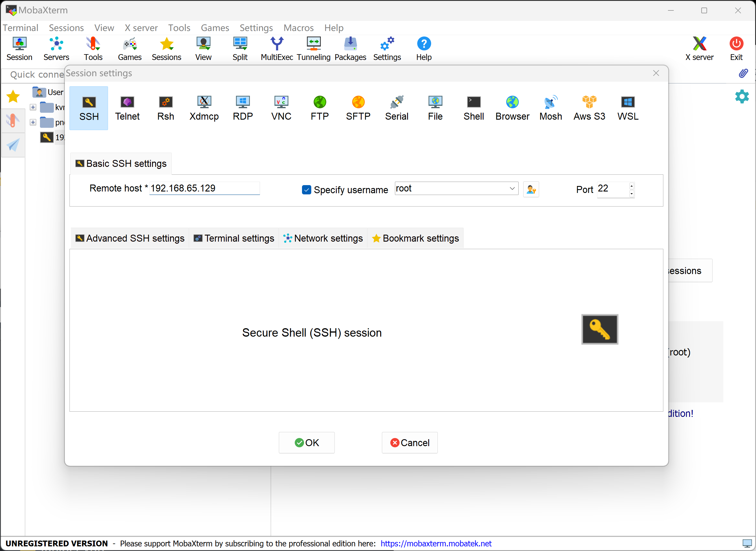
Task: Click the Exit power icon
Action: coord(736,49)
